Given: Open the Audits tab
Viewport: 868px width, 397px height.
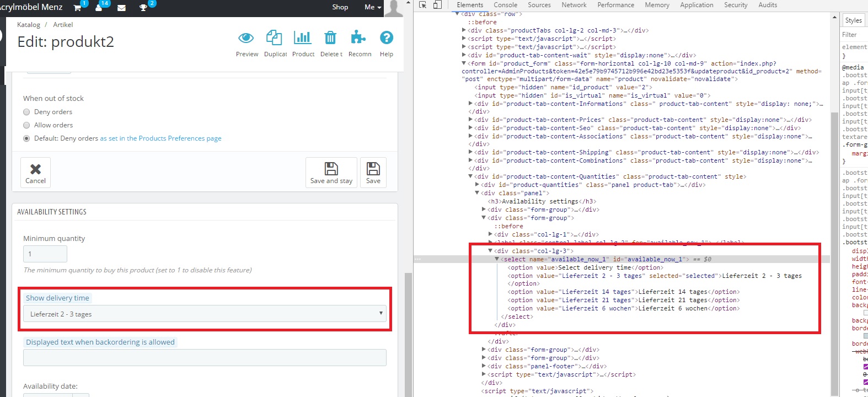Looking at the screenshot, I should (x=768, y=5).
